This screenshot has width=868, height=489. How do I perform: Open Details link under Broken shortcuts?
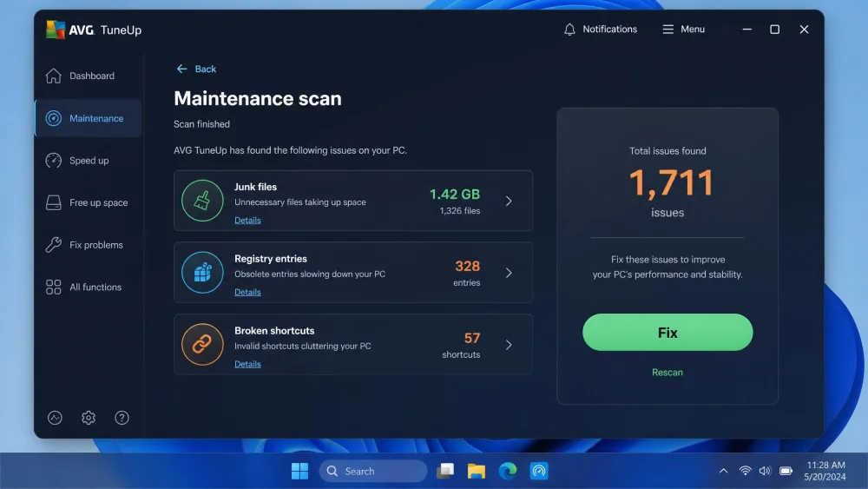(x=247, y=364)
